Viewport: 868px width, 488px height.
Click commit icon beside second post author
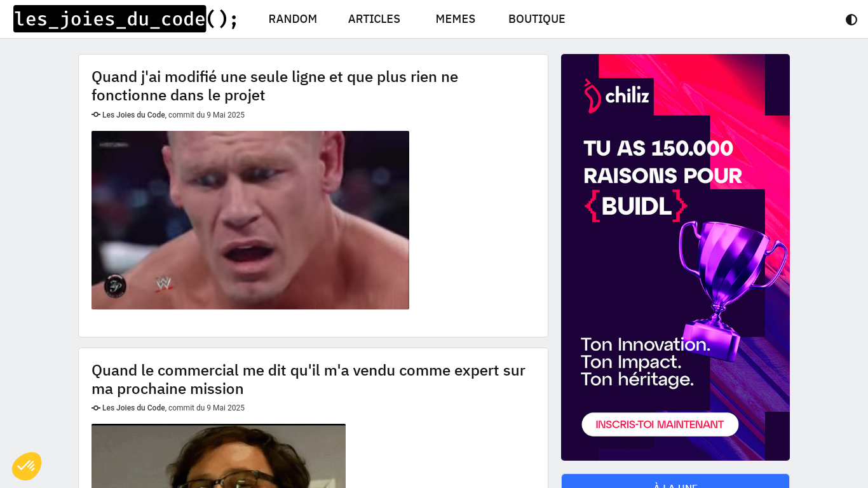pos(96,407)
